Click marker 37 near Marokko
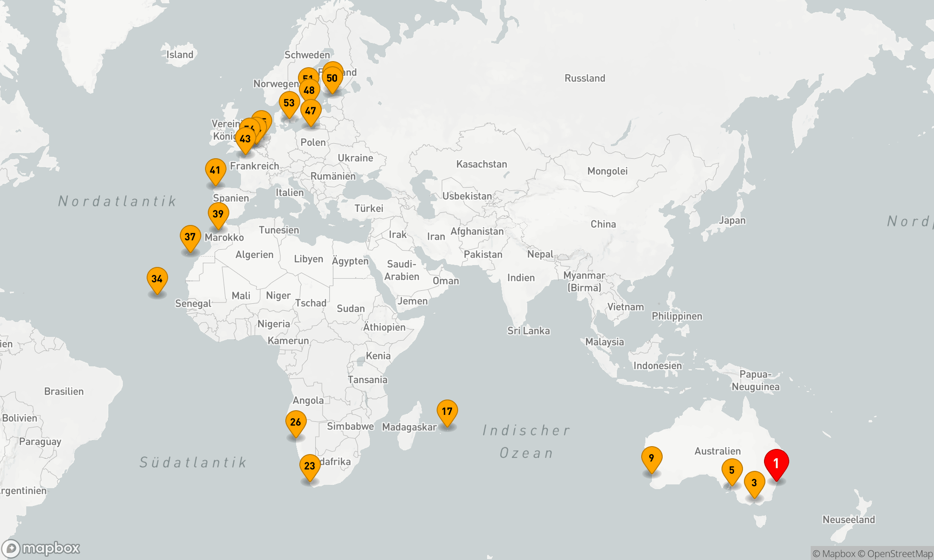934x560 pixels. point(190,237)
